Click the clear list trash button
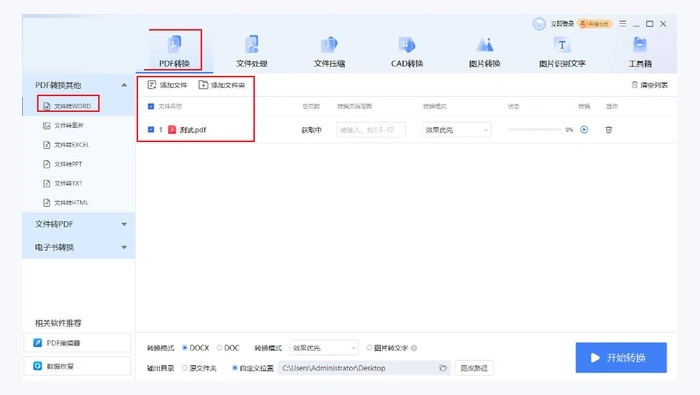This screenshot has height=395, width=700. 650,85
